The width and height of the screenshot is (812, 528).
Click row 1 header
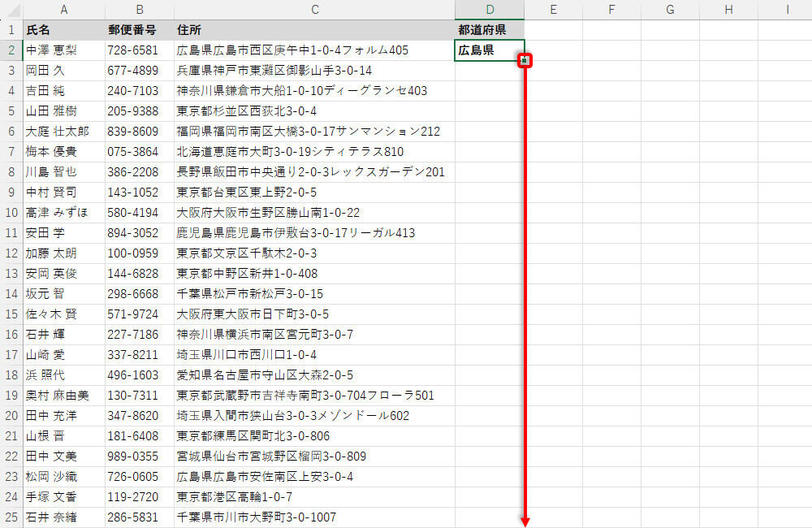click(11, 30)
